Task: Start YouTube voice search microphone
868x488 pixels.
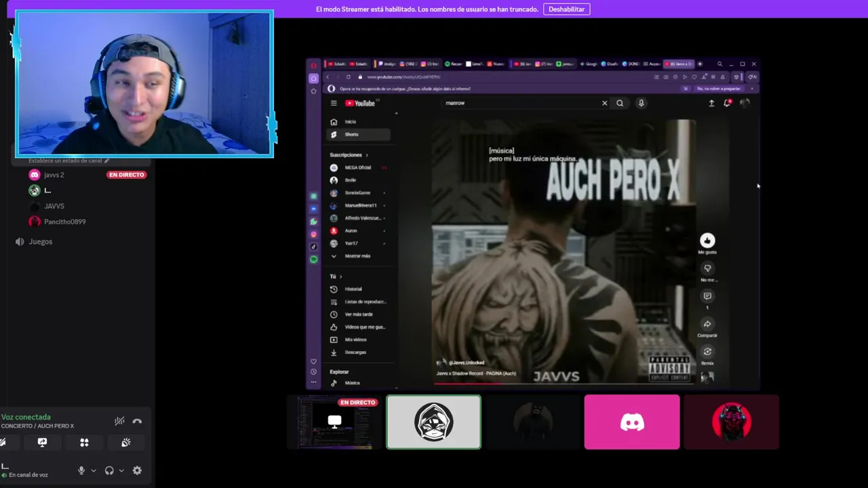Action: tap(641, 103)
